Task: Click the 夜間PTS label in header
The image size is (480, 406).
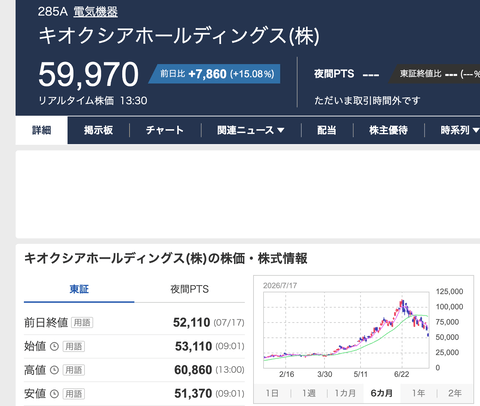Action: point(334,74)
